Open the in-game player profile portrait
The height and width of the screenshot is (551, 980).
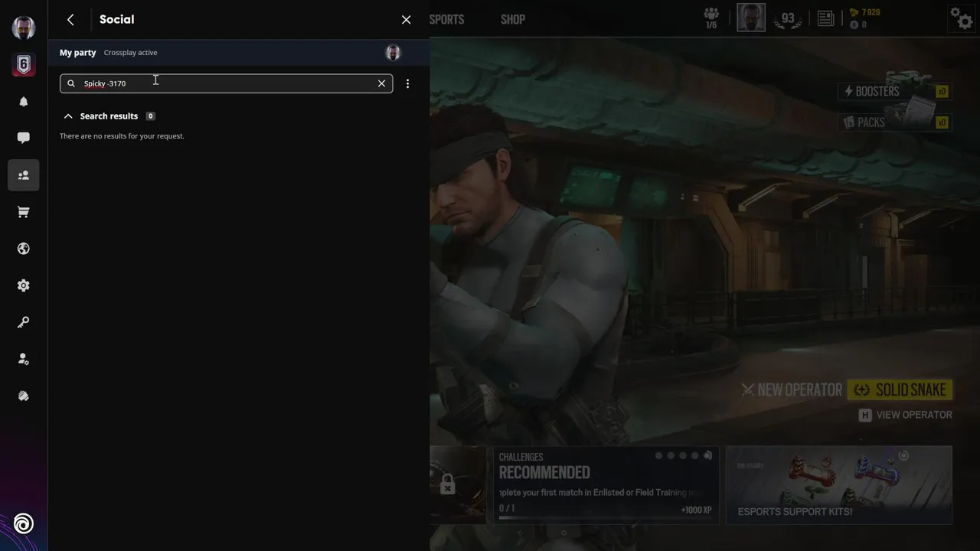pos(751,18)
